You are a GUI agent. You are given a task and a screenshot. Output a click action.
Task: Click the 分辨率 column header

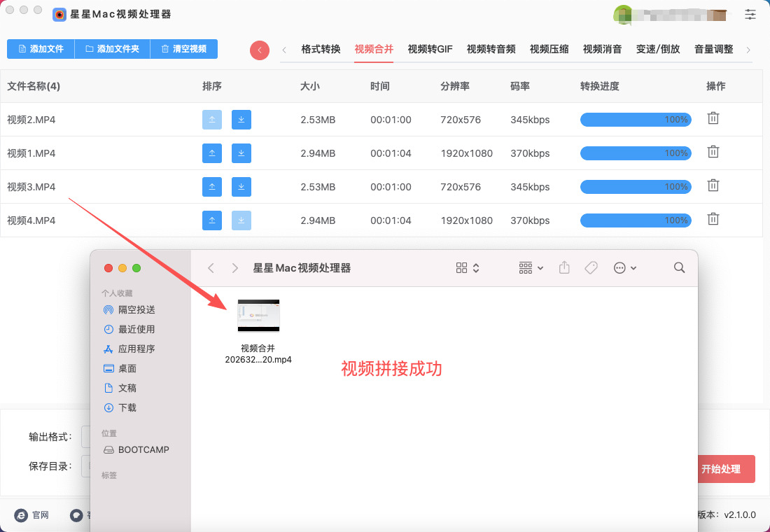tap(455, 86)
